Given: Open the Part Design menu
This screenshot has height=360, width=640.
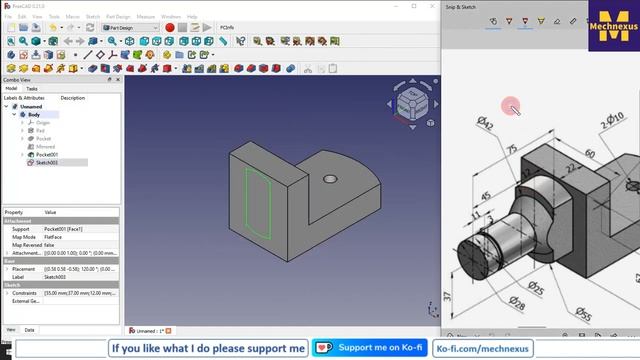Looking at the screenshot, I should click(x=118, y=17).
